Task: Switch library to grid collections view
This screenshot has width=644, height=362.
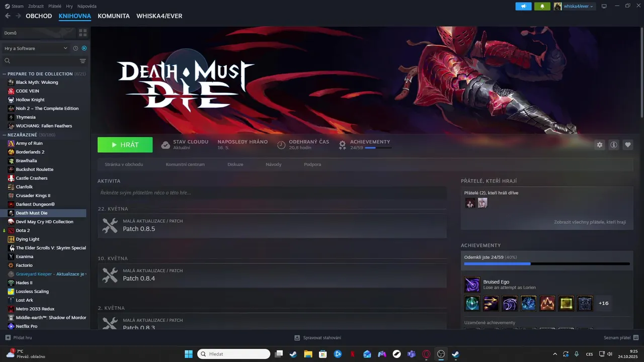Action: click(x=83, y=33)
